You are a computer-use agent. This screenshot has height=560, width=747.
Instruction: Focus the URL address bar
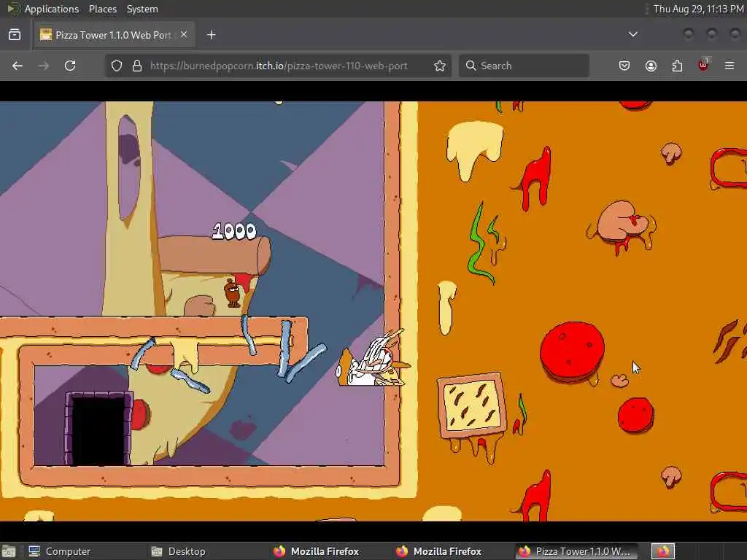pos(279,66)
